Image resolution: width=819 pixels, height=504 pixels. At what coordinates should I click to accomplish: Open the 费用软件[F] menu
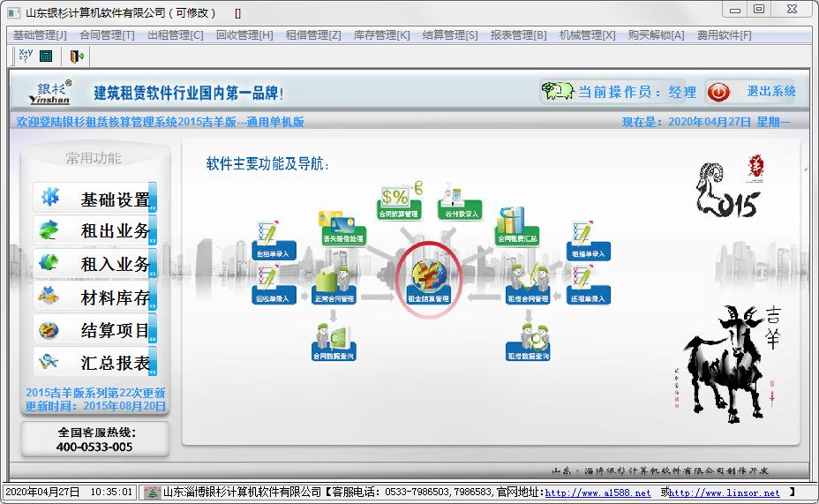(724, 35)
